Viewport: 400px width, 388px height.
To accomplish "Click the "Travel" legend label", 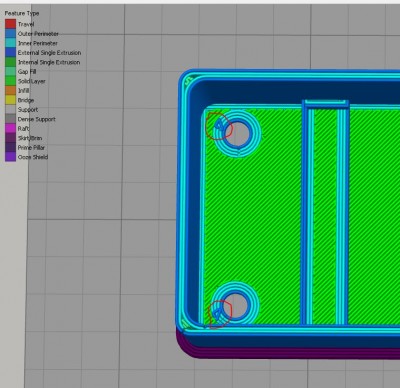I will click(26, 24).
